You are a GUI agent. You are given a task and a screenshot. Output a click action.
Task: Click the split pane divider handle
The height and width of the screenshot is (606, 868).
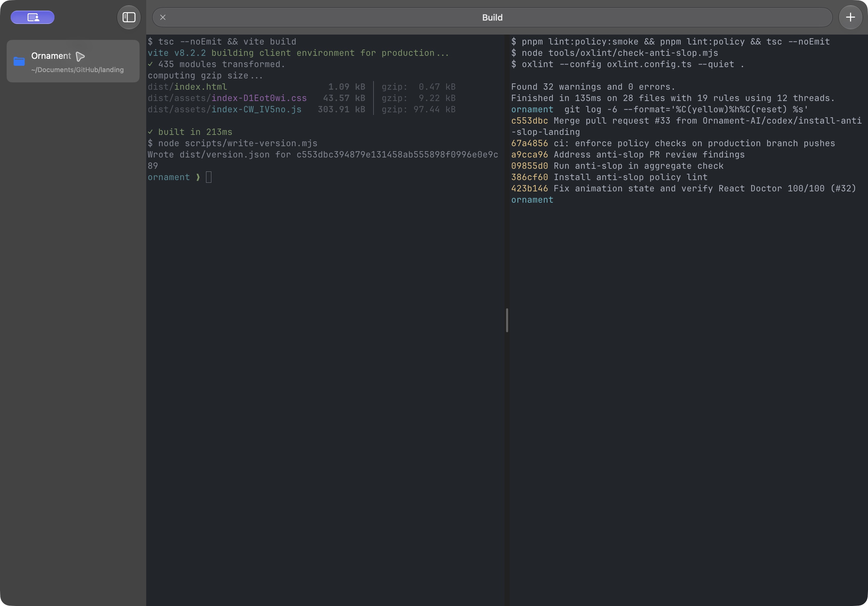pos(507,320)
